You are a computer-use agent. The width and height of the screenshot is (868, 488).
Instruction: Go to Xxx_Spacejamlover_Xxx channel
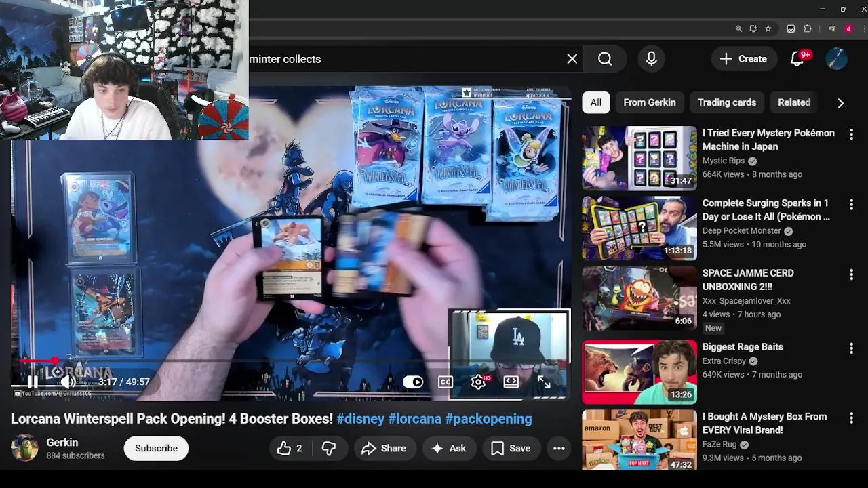tap(747, 301)
